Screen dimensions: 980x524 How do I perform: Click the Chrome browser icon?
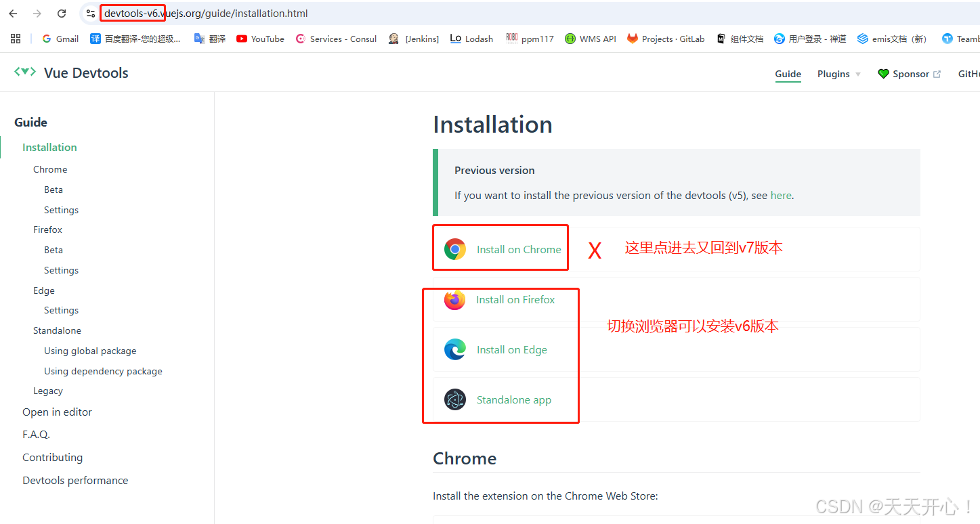click(x=455, y=249)
